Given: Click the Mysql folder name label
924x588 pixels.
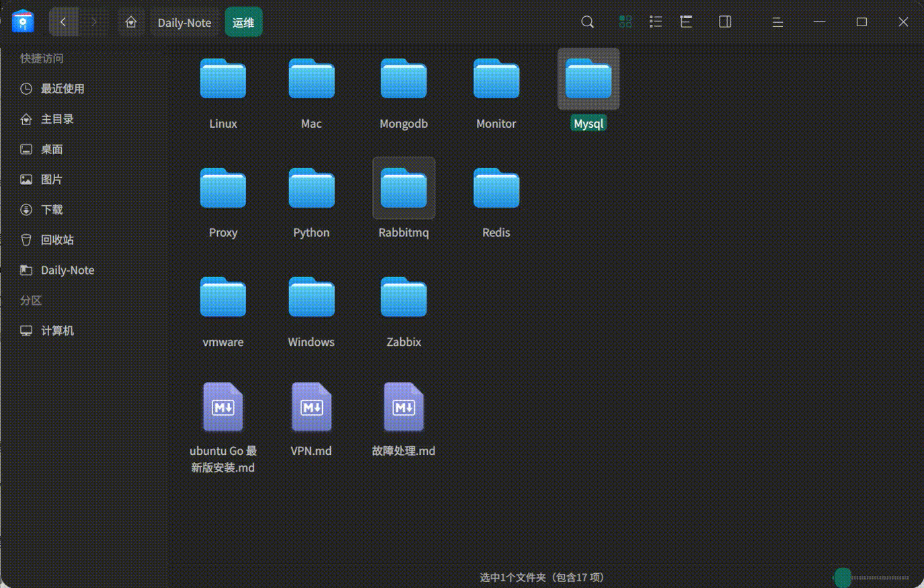Looking at the screenshot, I should (x=588, y=124).
